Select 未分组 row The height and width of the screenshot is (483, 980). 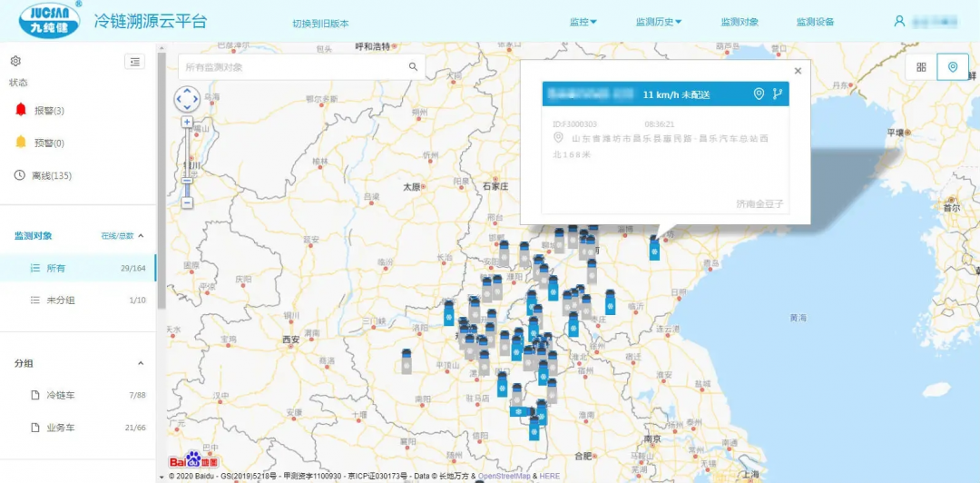pyautogui.click(x=77, y=301)
